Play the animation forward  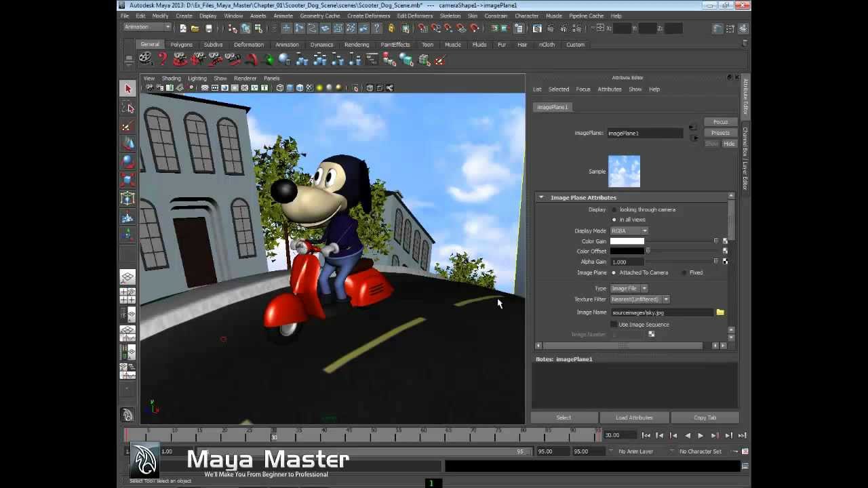click(x=701, y=435)
